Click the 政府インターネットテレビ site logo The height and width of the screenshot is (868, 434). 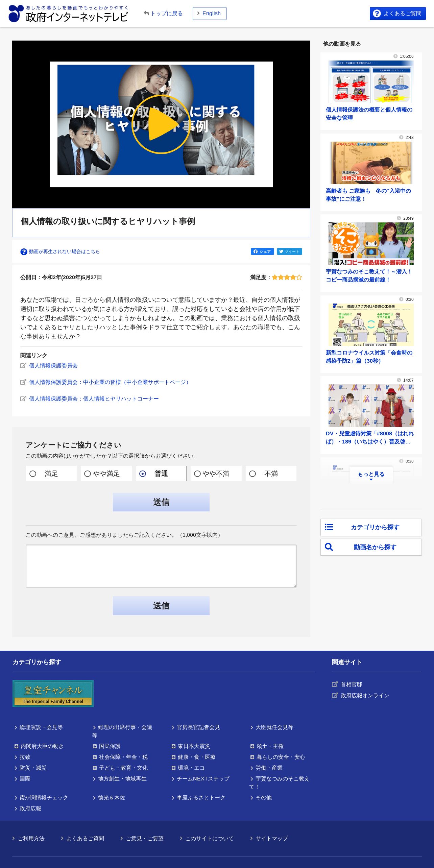pyautogui.click(x=68, y=14)
